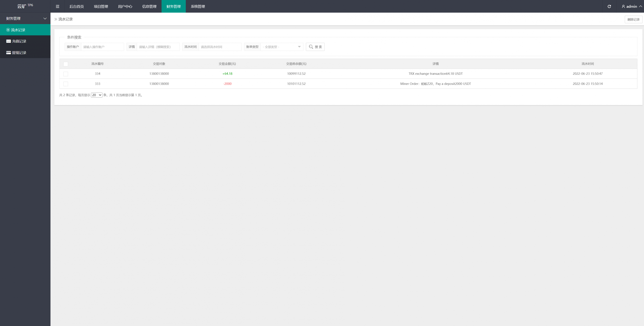
Task: Click the 删除记录 button
Action: pyautogui.click(x=633, y=20)
